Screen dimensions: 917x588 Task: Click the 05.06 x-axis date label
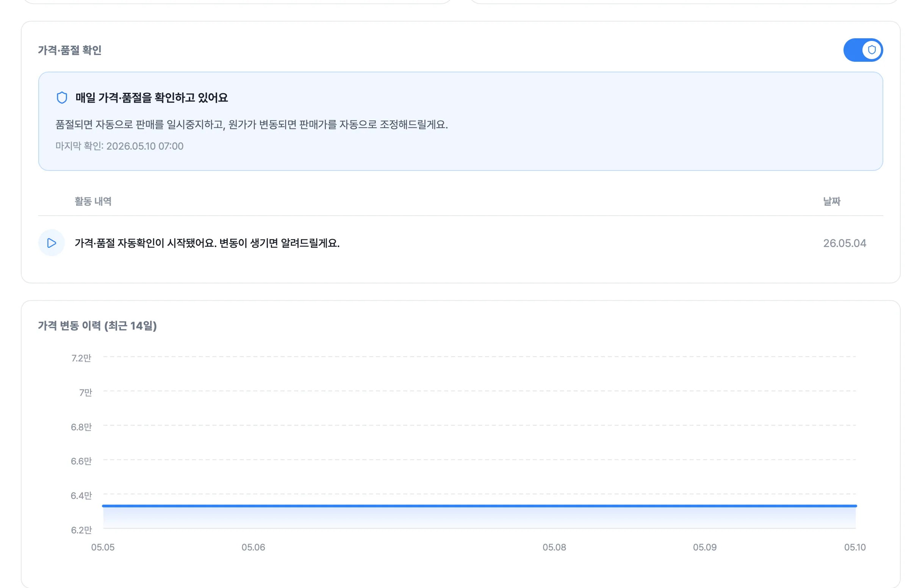[253, 547]
